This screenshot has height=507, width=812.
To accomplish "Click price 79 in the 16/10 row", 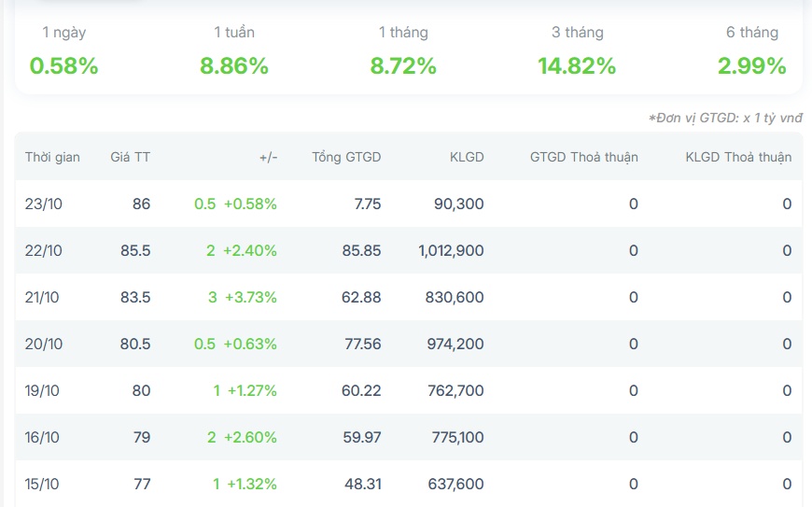I will pos(142,437).
